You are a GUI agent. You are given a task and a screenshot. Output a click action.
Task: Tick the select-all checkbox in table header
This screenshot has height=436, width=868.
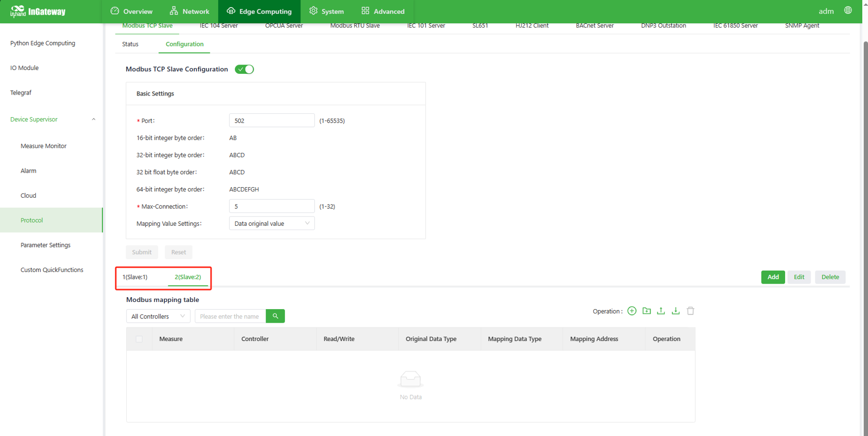[139, 339]
